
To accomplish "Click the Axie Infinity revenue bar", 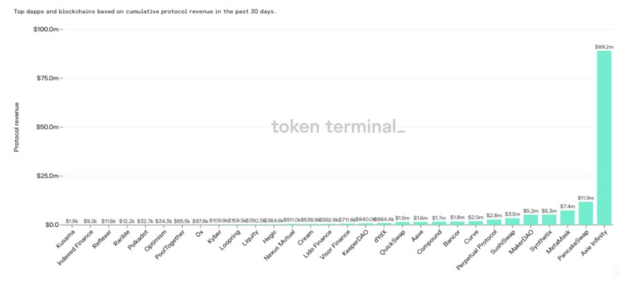I will pos(604,138).
